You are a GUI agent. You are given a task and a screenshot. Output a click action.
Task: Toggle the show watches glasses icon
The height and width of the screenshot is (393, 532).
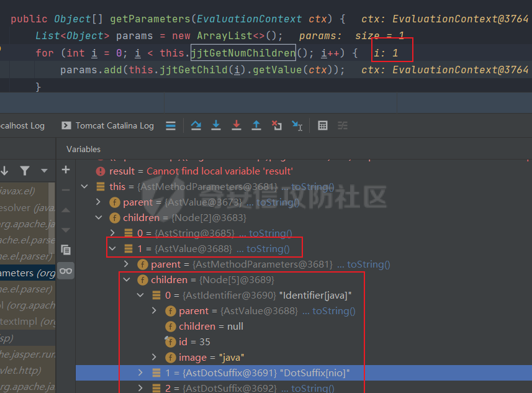click(x=66, y=270)
